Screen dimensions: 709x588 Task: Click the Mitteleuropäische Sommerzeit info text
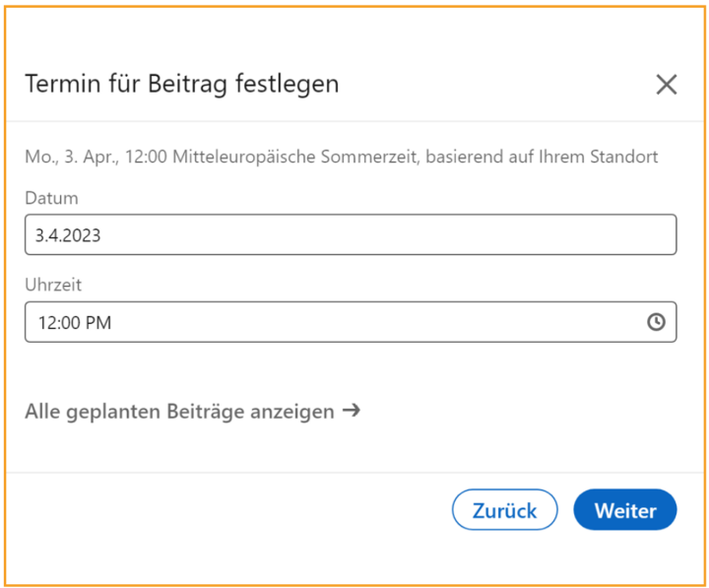(342, 157)
